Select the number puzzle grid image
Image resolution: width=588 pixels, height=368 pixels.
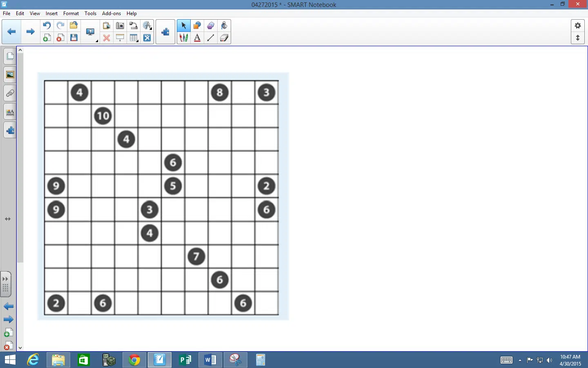click(x=163, y=196)
